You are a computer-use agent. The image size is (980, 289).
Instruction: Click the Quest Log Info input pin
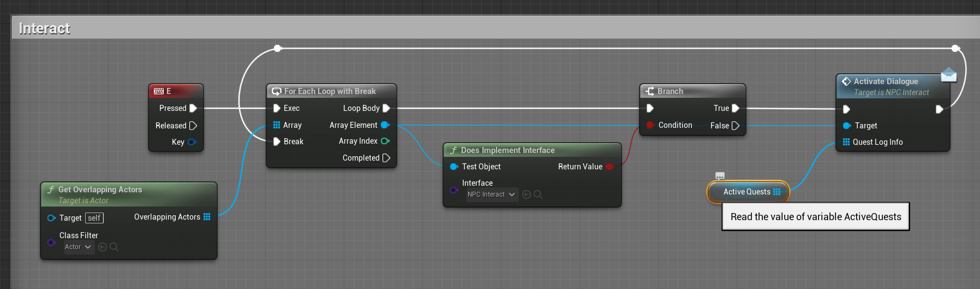pos(846,142)
